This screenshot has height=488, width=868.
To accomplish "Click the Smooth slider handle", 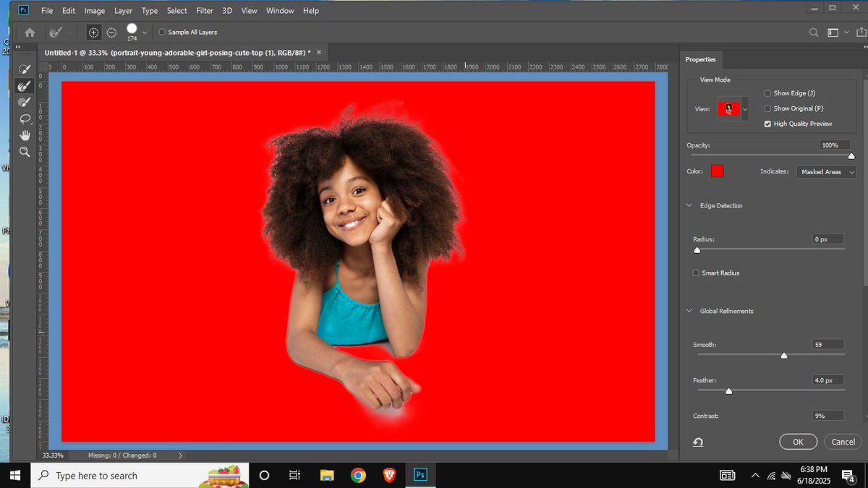I will [784, 355].
